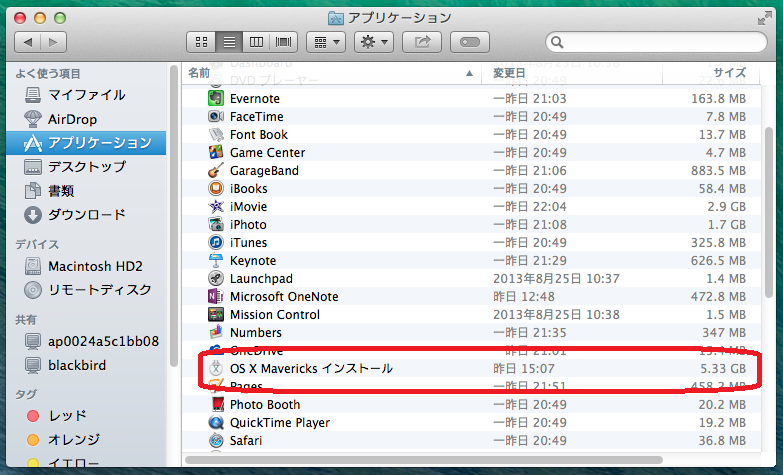
Task: Click the Keynote podium icon
Action: (x=216, y=260)
